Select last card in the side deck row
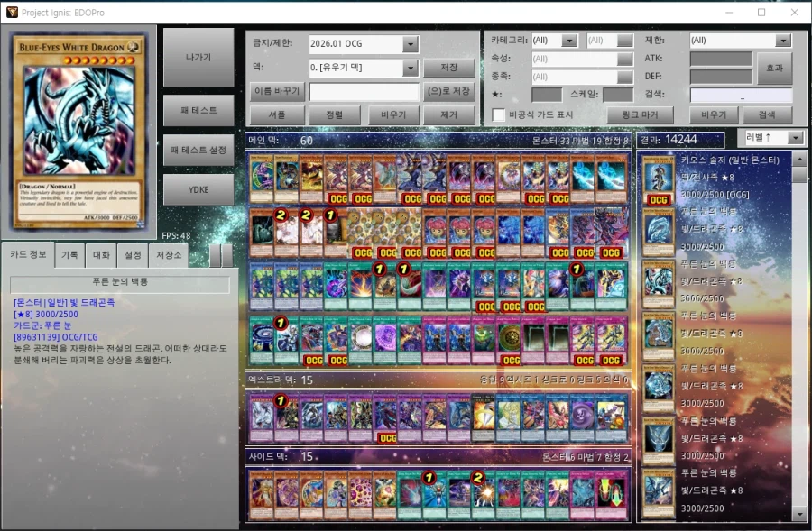 click(614, 491)
